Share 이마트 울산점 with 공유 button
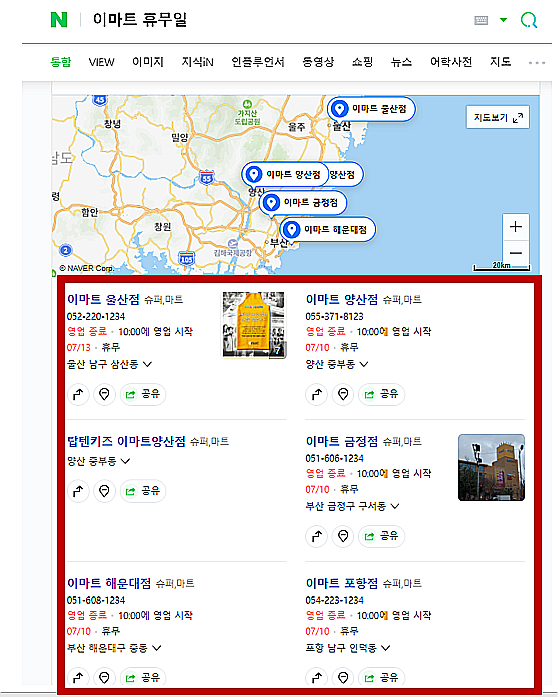The width and height of the screenshot is (558, 697). pos(143,394)
